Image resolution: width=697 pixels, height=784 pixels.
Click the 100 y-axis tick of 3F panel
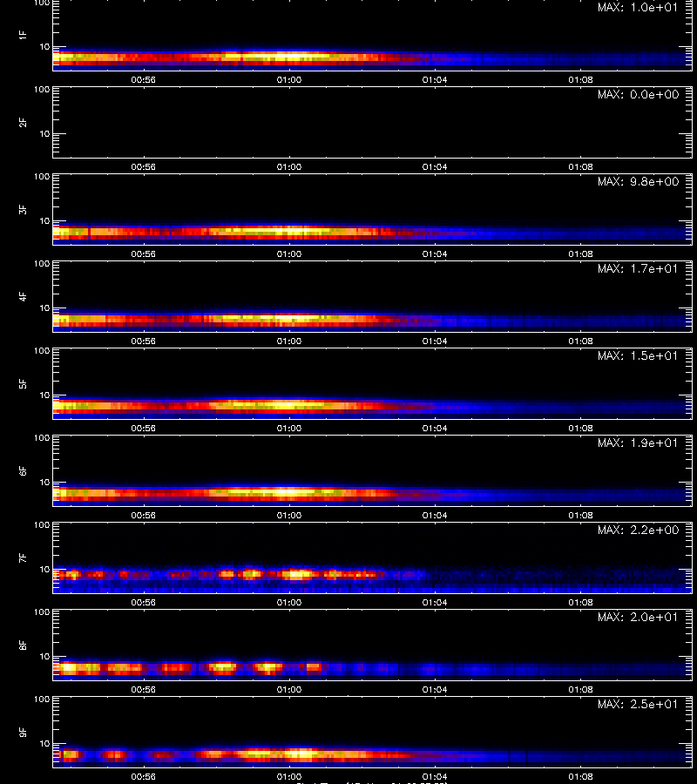click(x=42, y=177)
